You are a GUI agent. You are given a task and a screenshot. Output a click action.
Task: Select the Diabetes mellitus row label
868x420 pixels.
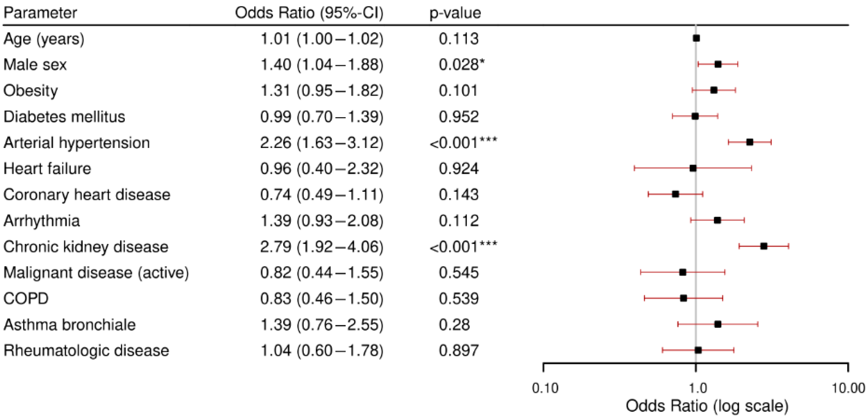pos(64,117)
